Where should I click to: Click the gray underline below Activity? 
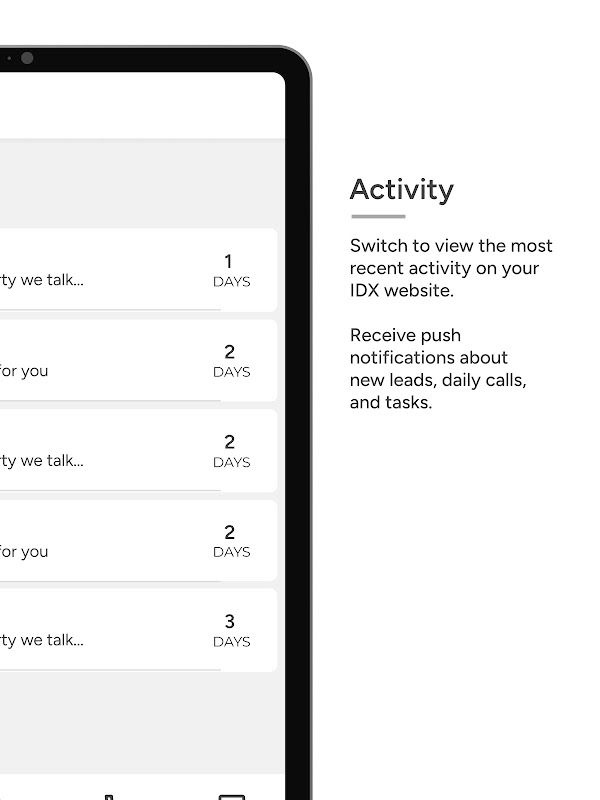(377, 216)
